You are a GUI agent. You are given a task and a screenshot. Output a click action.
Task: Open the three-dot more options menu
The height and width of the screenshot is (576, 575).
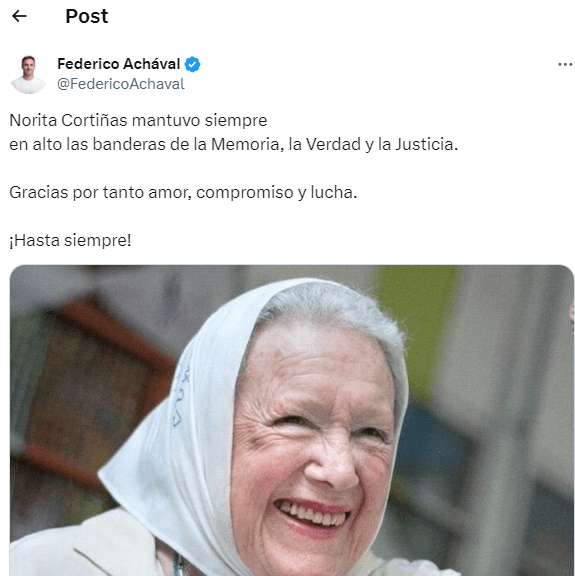coord(565,65)
